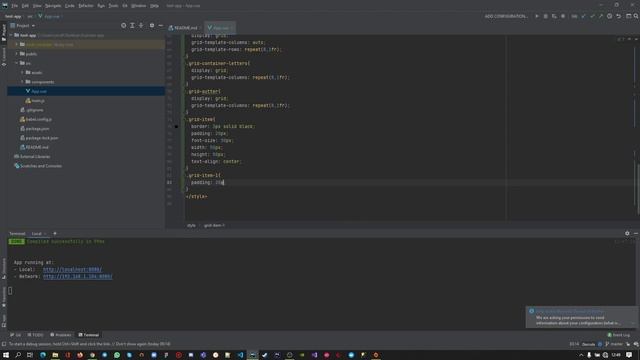The width and height of the screenshot is (640, 360).
Task: Open the Project tool window side tab
Action: pyautogui.click(x=4, y=33)
